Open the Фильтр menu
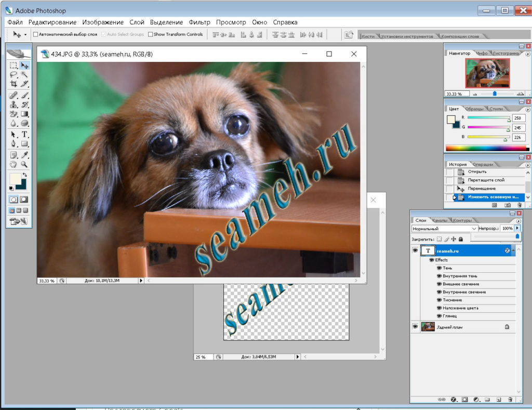 199,22
